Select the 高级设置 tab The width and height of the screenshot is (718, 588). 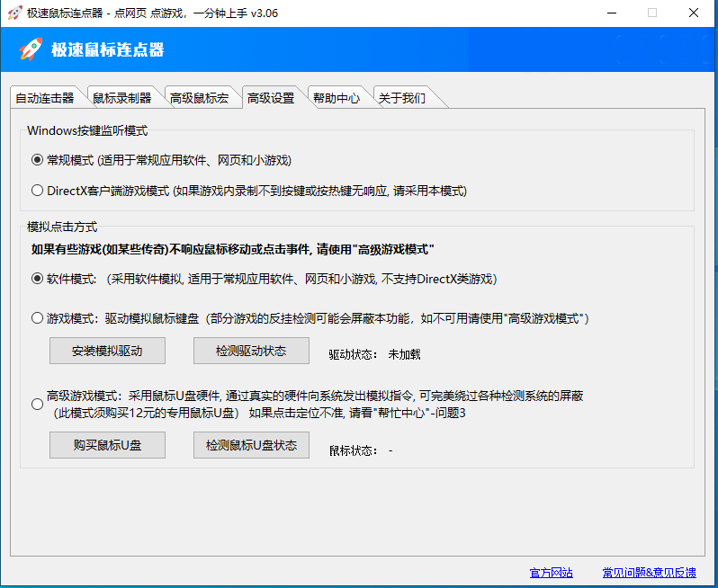(x=271, y=98)
